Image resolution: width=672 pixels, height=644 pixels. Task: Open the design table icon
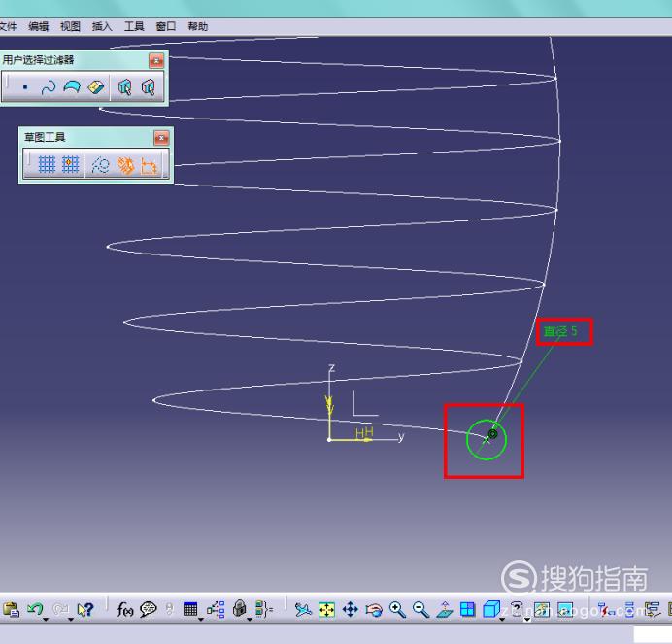pyautogui.click(x=190, y=609)
